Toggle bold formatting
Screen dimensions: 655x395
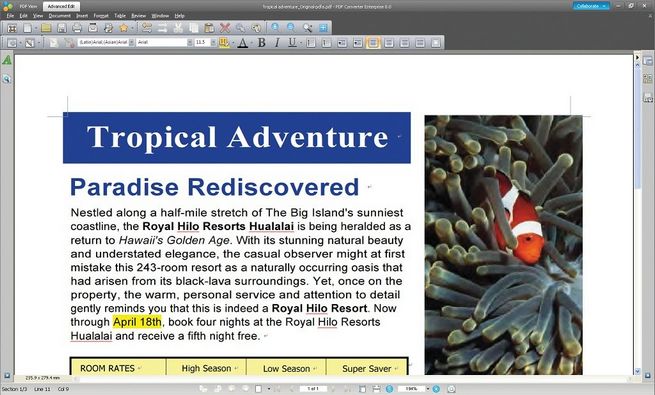click(261, 42)
